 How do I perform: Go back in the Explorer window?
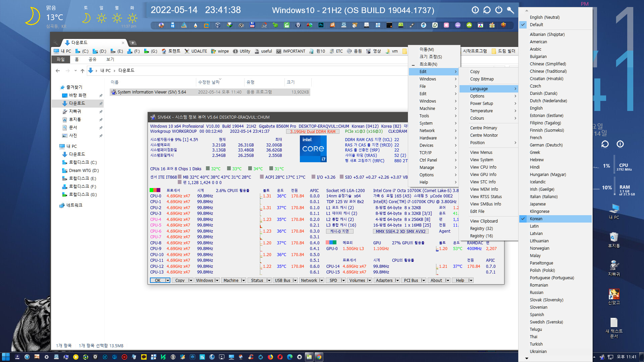(58, 71)
